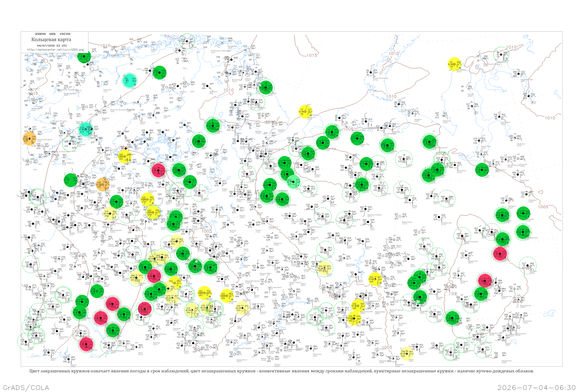Click the "GrADS/COLA" credit text
This screenshot has height=392, width=588.
(26, 388)
